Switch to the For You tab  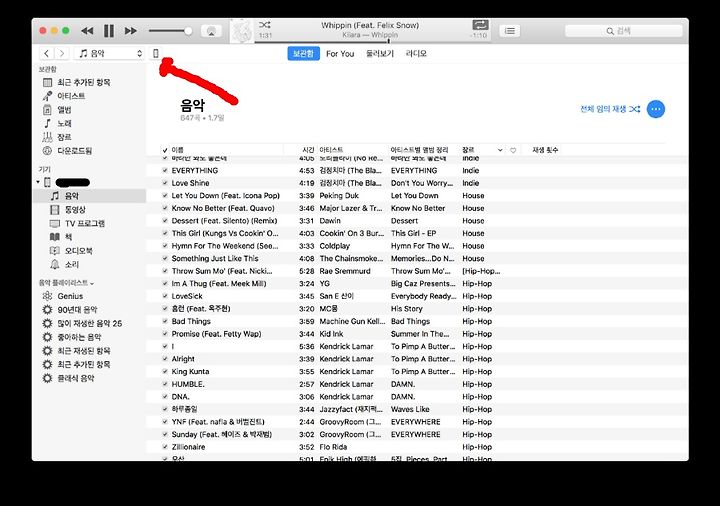point(340,54)
